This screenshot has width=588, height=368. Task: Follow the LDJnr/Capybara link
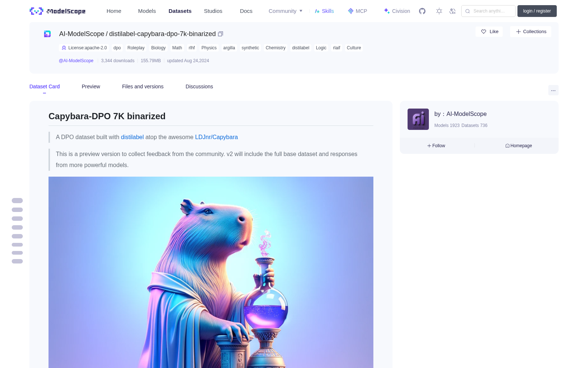216,137
